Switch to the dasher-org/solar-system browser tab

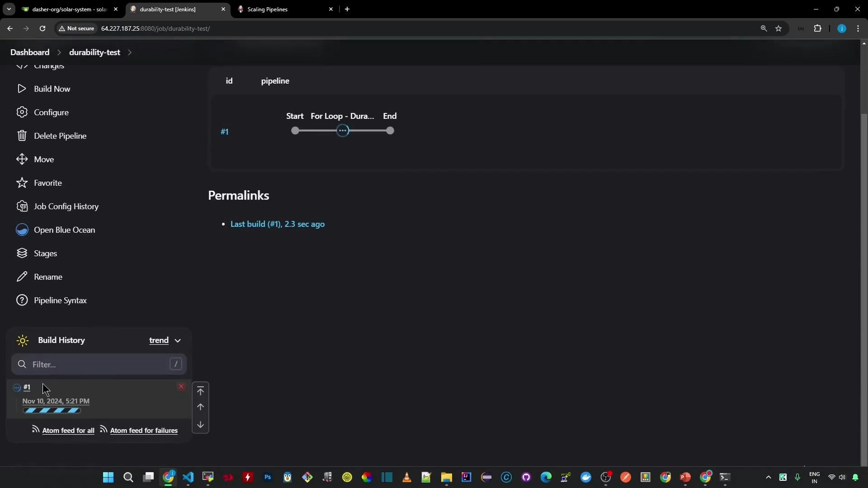[69, 9]
